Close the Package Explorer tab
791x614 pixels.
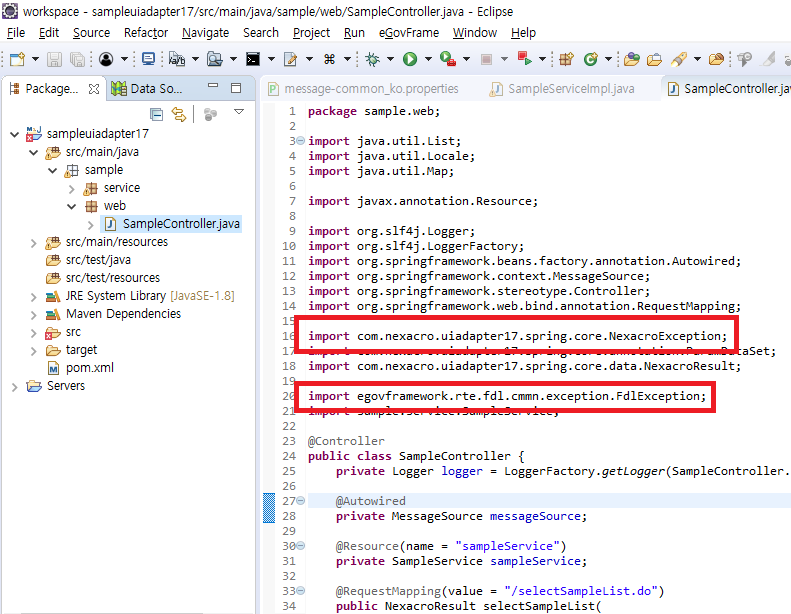coord(94,88)
